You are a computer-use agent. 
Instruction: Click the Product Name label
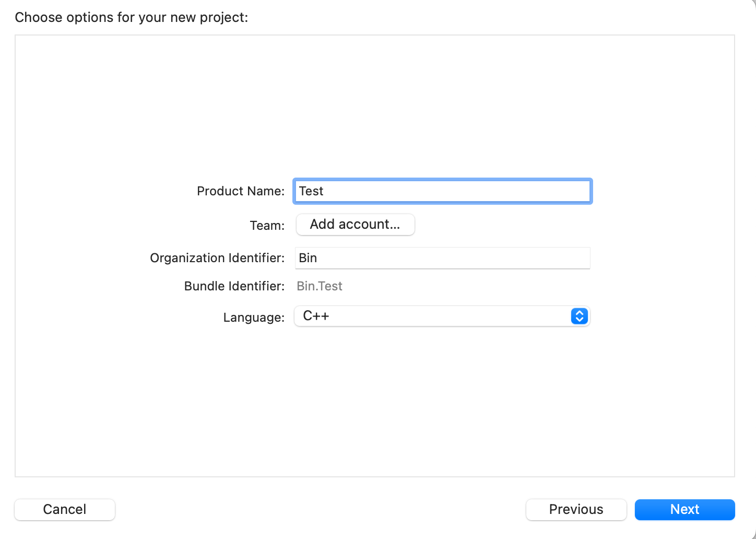[x=240, y=191]
